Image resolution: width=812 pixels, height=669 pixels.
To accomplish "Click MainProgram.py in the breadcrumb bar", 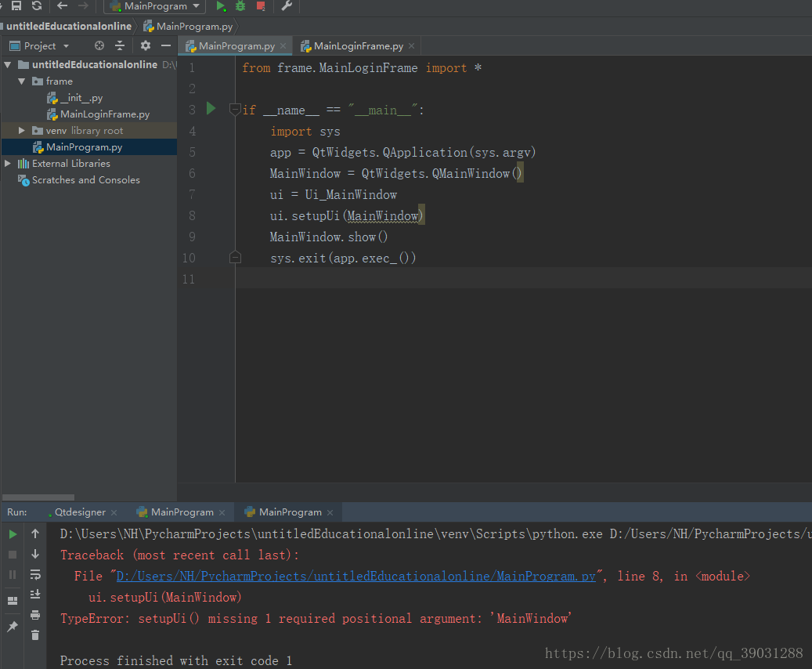I will pyautogui.click(x=189, y=27).
